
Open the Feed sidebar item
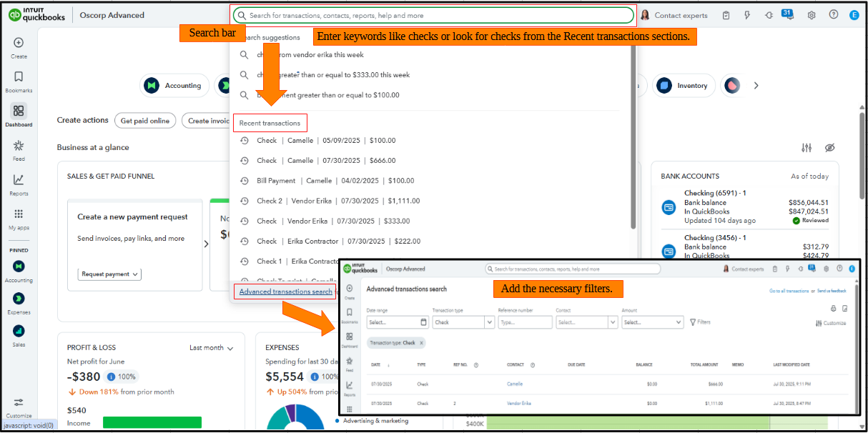pyautogui.click(x=19, y=150)
